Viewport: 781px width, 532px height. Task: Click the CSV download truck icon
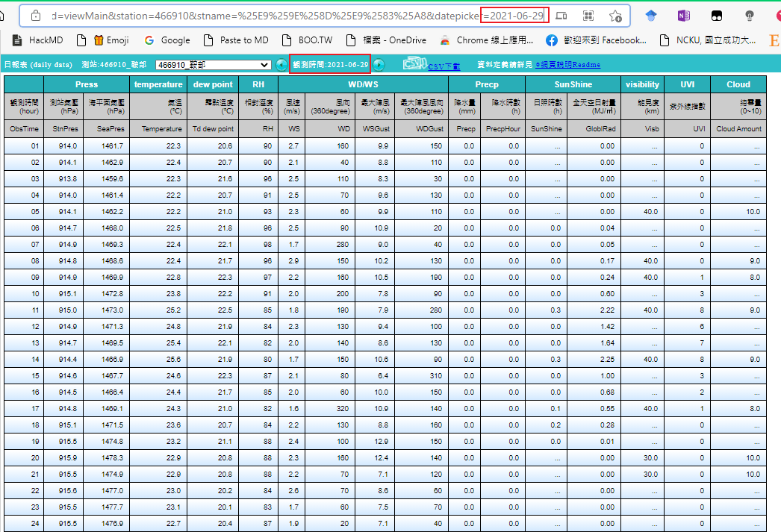click(414, 64)
